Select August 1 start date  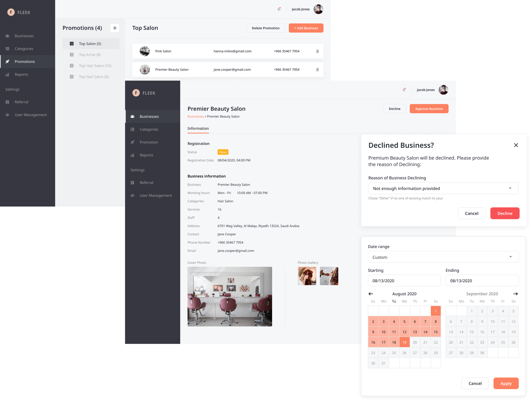coord(436,311)
